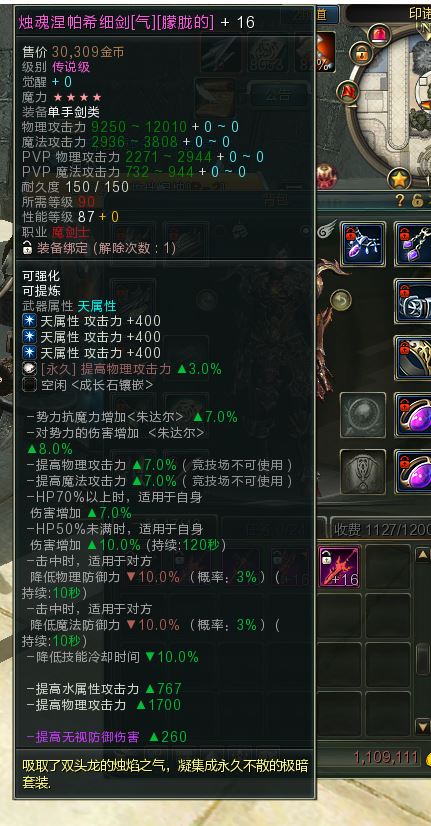Screen dimensions: 431x826
Task: Toggle the gold unlock padlock icon
Action: [418, 201]
